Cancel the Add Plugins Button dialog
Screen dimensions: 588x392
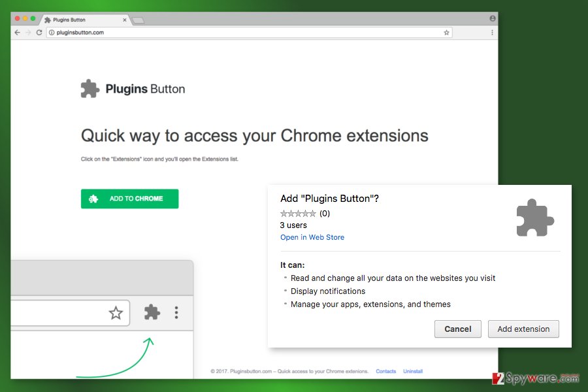(x=457, y=329)
